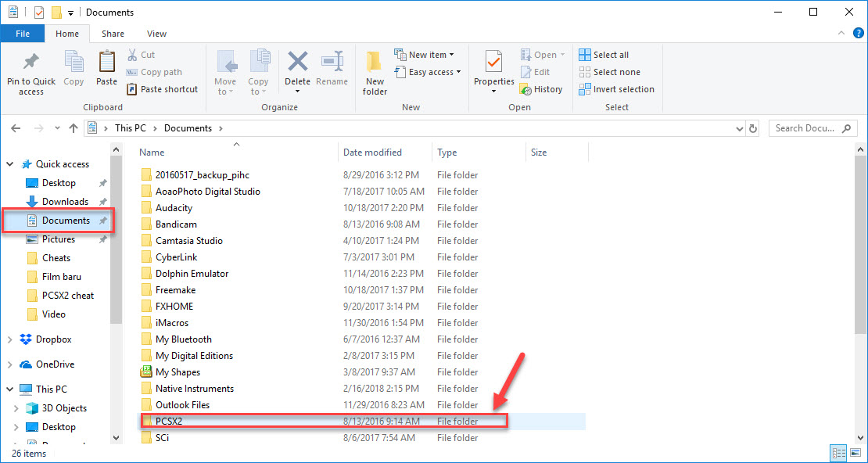Screen dimensions: 868x463
Task: Collapse the This PC tree node
Action: click(x=10, y=389)
